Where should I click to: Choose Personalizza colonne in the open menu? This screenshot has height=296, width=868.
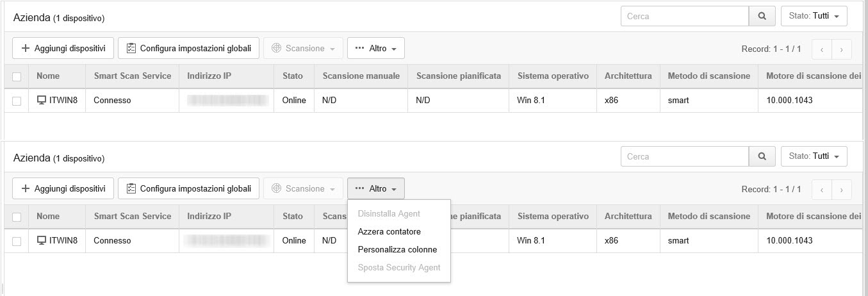[397, 249]
